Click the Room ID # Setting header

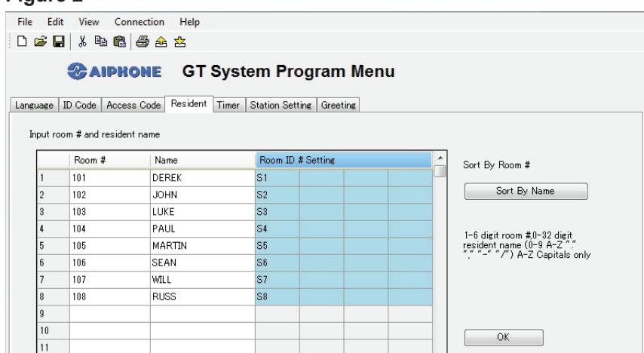[344, 160]
